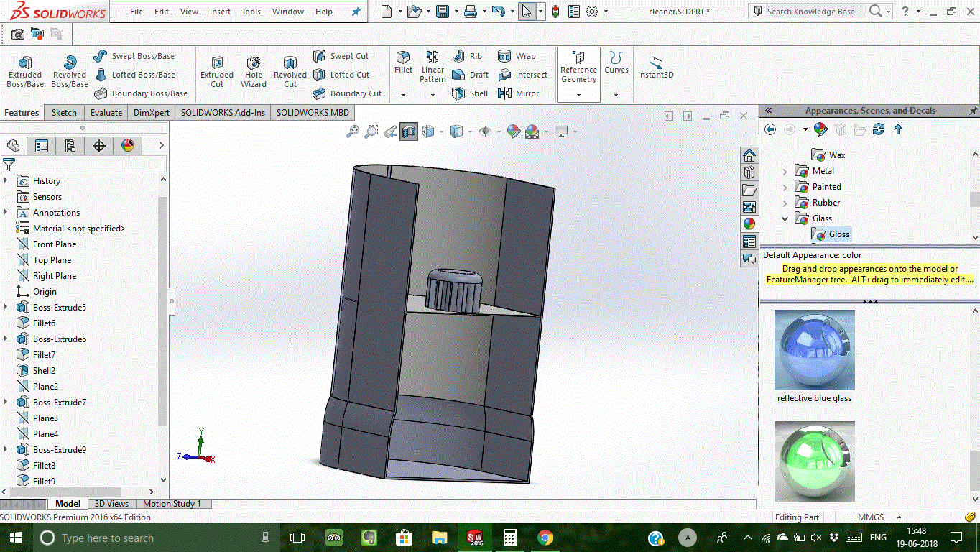Select the Boundary Boss/Base tool
The image size is (980, 552).
[x=141, y=93]
